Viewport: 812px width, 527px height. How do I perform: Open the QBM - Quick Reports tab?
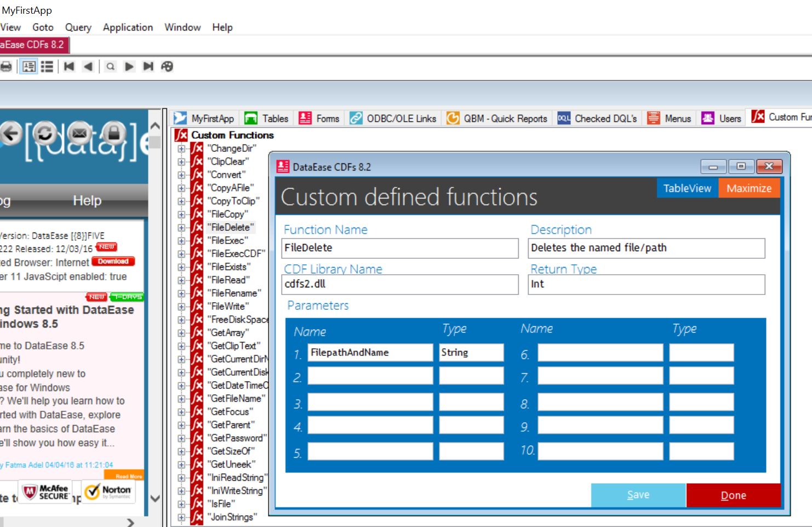(497, 118)
